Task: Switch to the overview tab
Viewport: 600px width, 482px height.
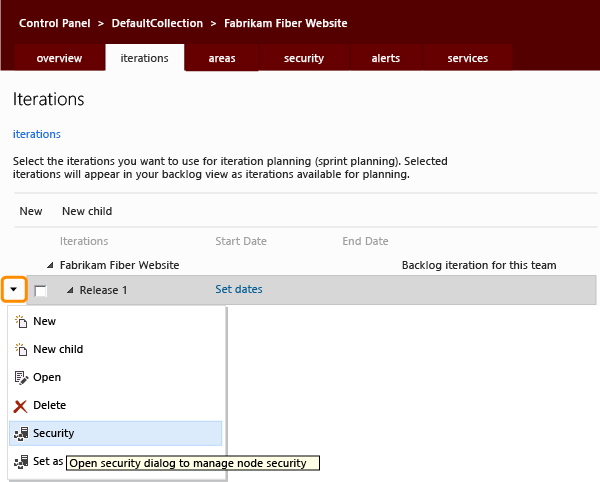Action: [x=59, y=58]
